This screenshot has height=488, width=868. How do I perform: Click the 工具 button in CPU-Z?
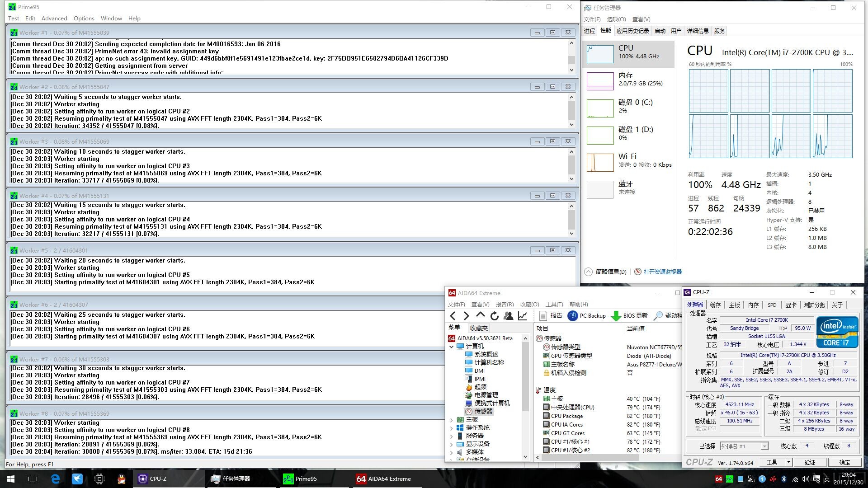pos(772,462)
